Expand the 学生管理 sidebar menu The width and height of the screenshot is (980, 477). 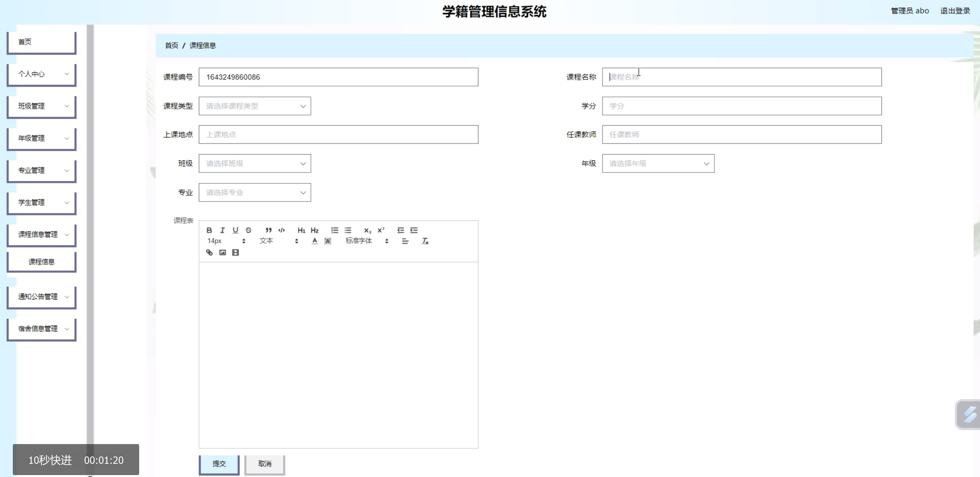[41, 203]
